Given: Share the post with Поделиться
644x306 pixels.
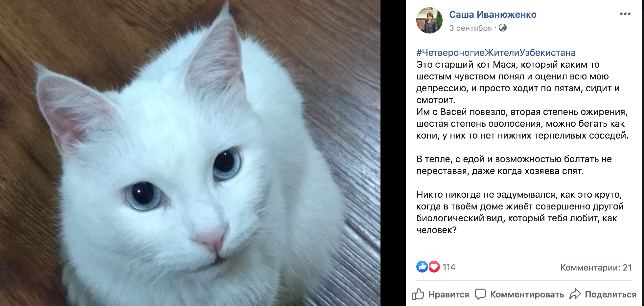Looking at the screenshot, I should (610, 295).
